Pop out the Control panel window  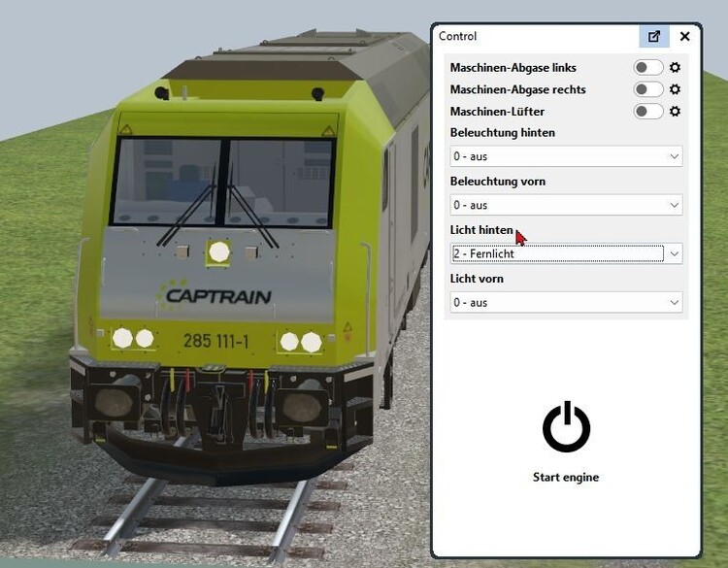tap(654, 36)
